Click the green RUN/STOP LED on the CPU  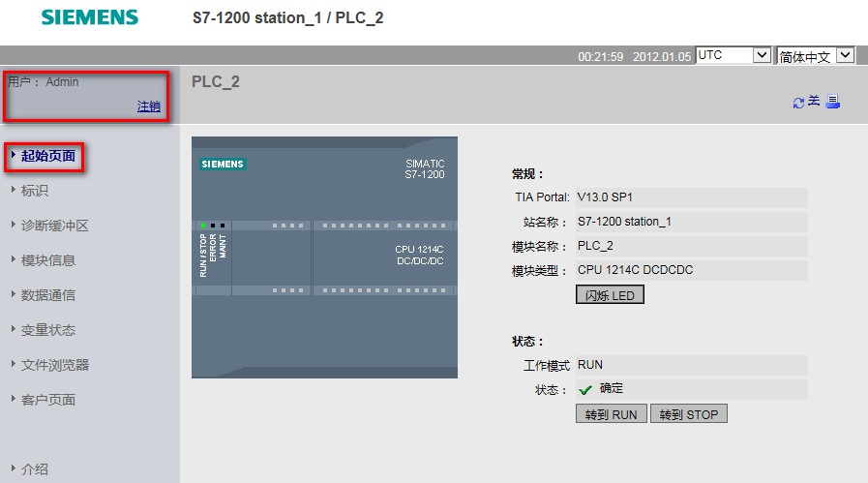coord(203,226)
